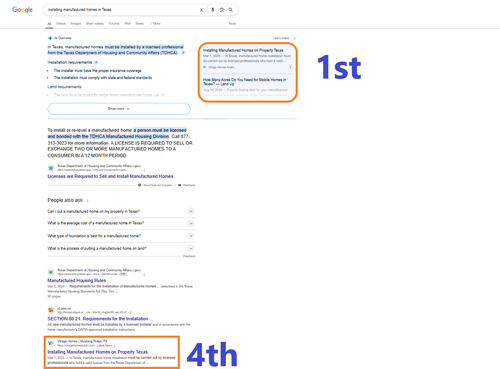This screenshot has width=500, height=369.
Task: Clear the search box with X
Action: pyautogui.click(x=201, y=10)
